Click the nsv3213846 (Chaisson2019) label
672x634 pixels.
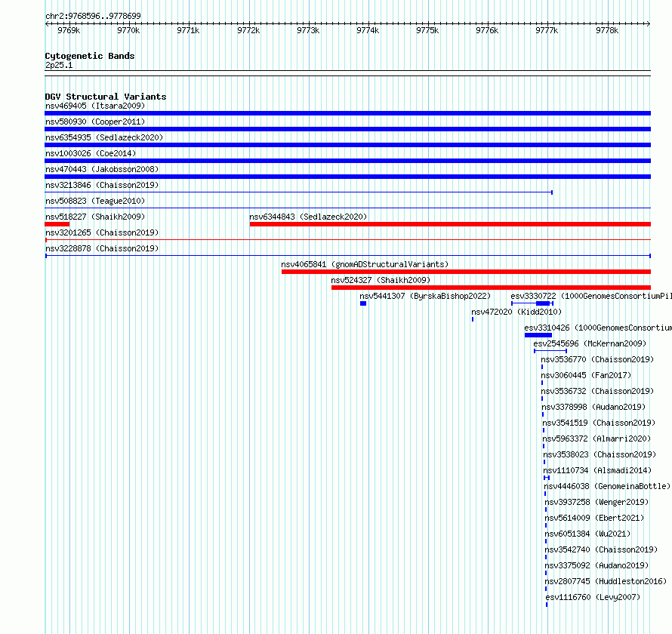tap(102, 185)
